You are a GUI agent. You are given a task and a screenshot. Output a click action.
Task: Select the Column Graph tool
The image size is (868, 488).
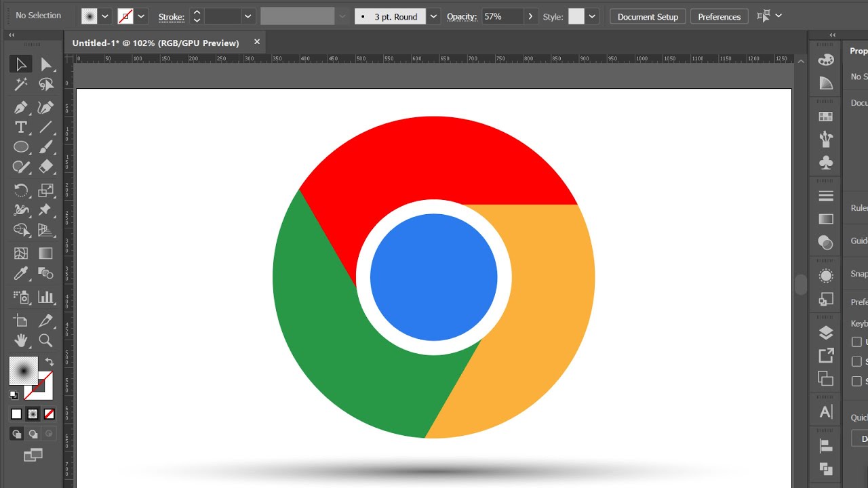(x=46, y=297)
